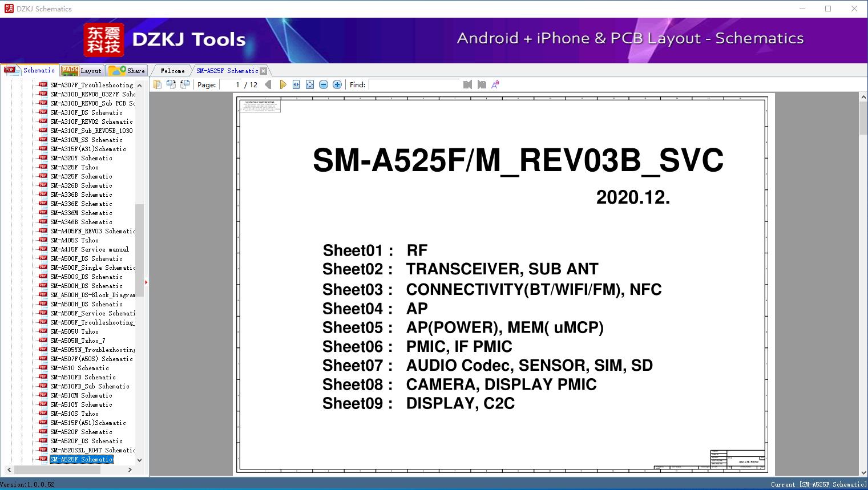Open SM-A510FD Schematic file

pyautogui.click(x=83, y=377)
